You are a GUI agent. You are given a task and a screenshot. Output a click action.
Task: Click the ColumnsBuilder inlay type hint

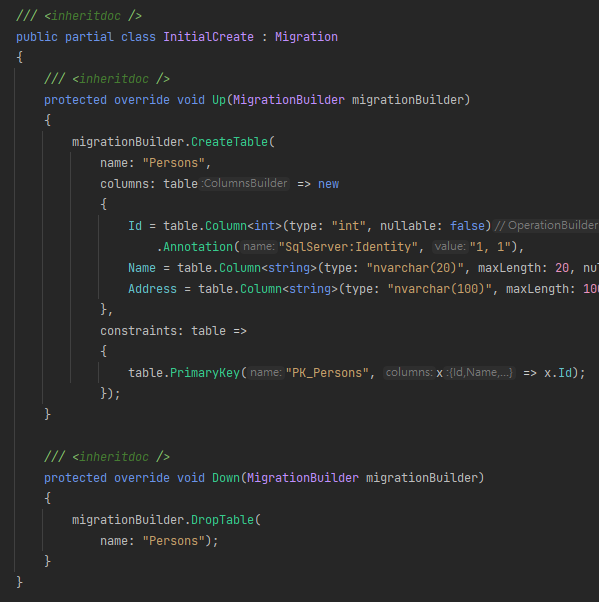click(244, 184)
